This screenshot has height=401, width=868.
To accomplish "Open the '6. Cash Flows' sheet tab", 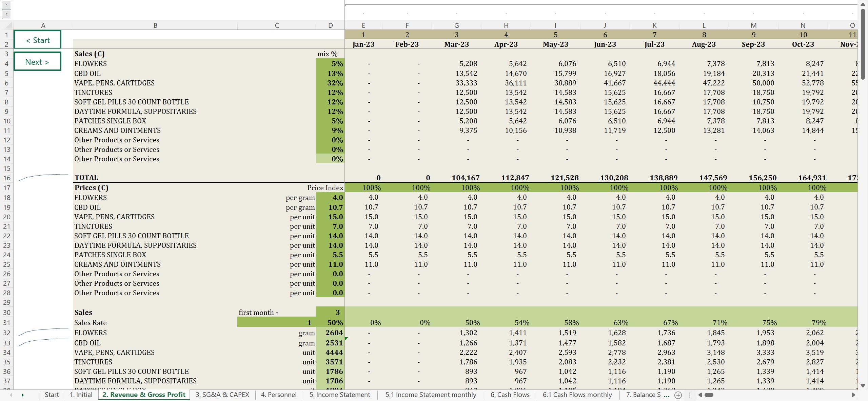I will click(510, 395).
